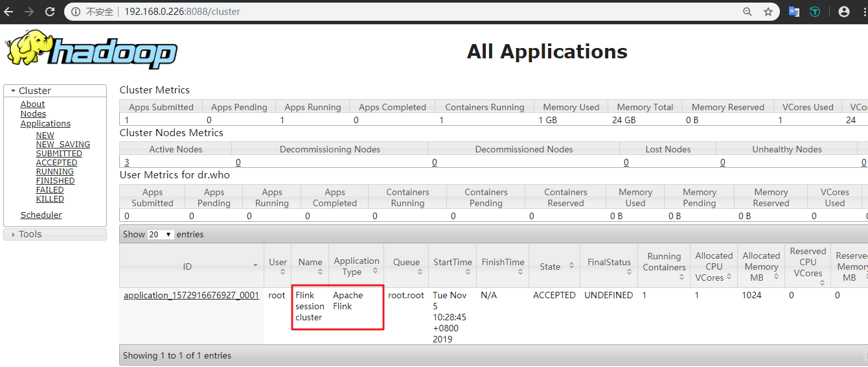Reload the page with the browser refresh icon
Screen dimensions: 868x367
click(50, 12)
